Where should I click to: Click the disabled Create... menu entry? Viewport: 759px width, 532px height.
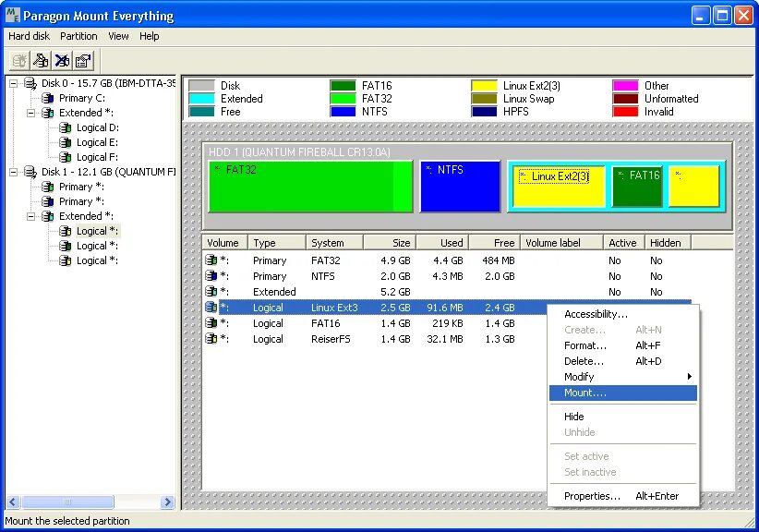click(x=623, y=330)
